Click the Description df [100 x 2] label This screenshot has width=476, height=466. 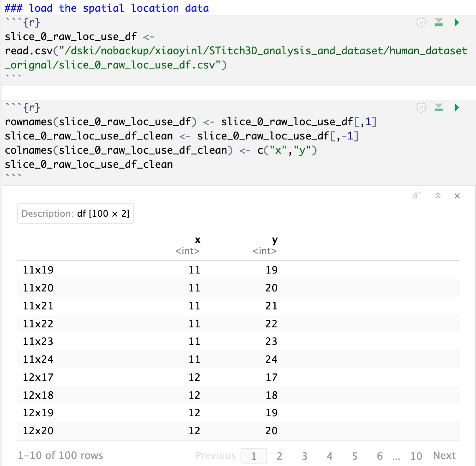coord(76,213)
